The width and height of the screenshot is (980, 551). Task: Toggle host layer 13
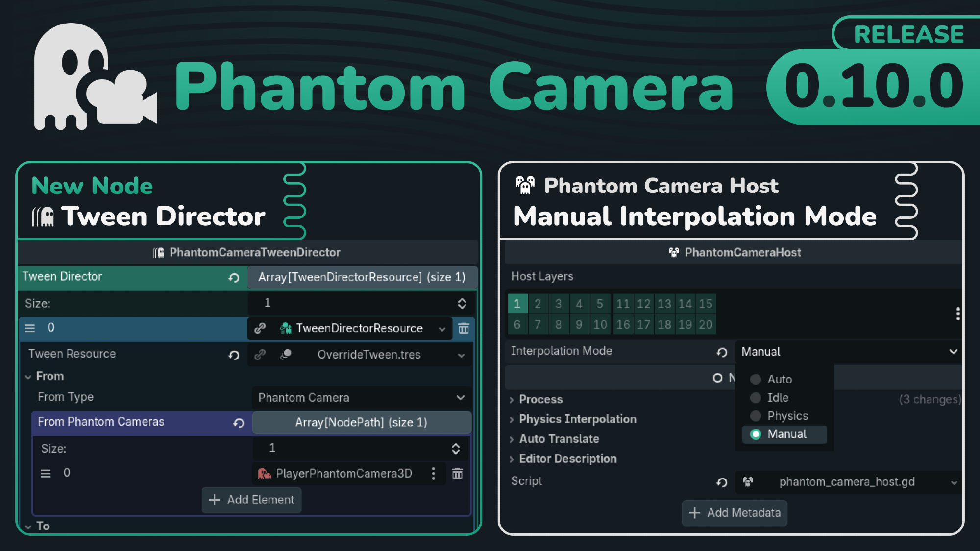tap(664, 304)
